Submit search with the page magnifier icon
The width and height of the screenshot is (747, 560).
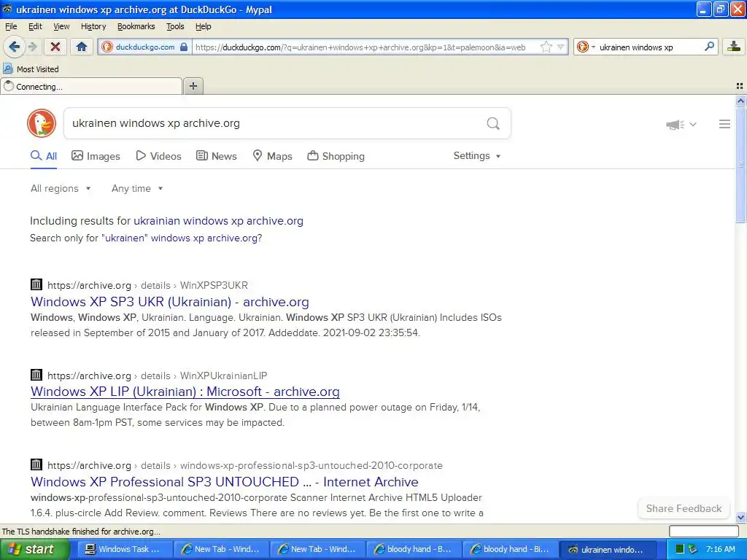[493, 124]
